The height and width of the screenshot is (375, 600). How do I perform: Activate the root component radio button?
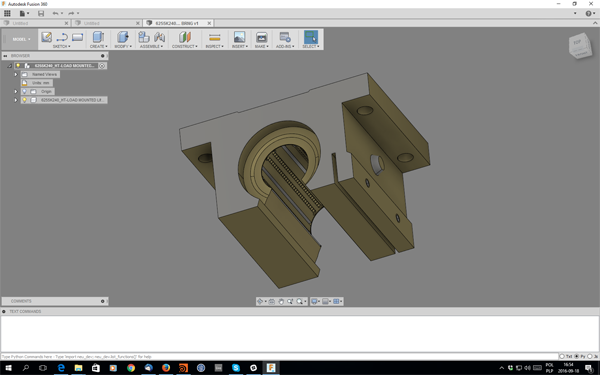click(x=102, y=66)
